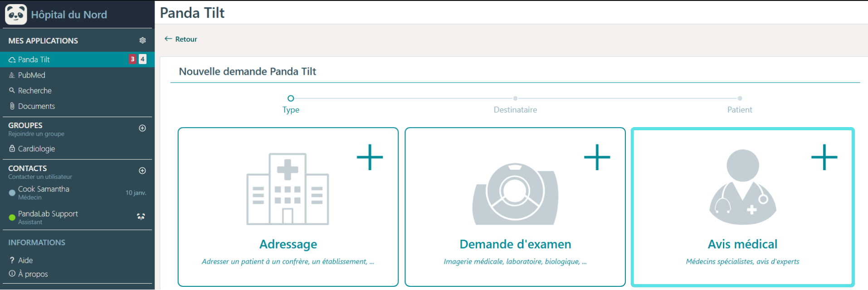Click 'Médecins spécialistes, avis d'experts' description

click(x=742, y=261)
